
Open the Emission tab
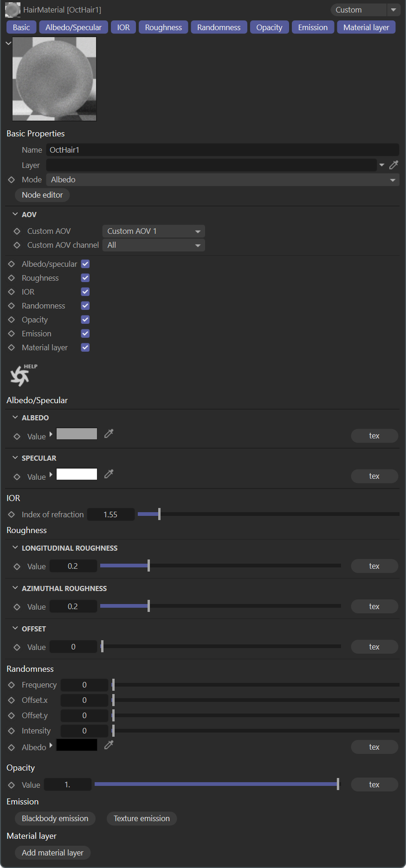pos(313,27)
